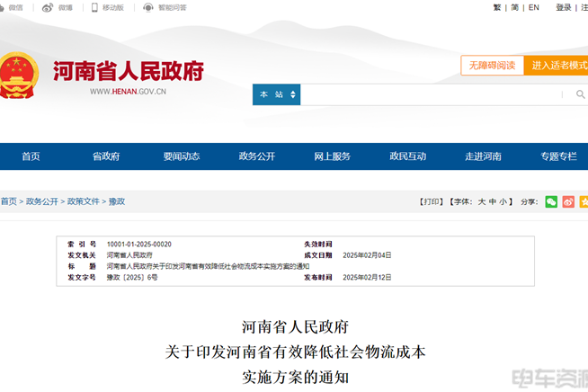
Task: Click the heading line 实施方案的通知
Action: coord(296,377)
